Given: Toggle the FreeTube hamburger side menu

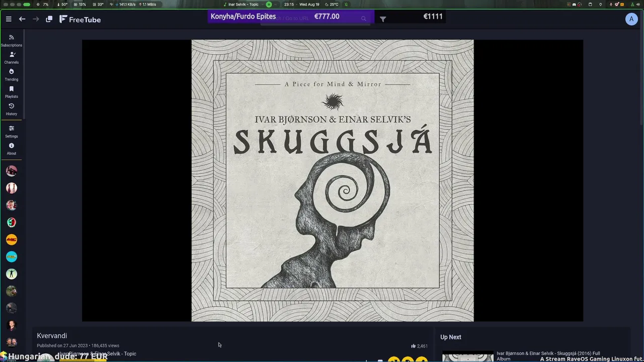Looking at the screenshot, I should pyautogui.click(x=9, y=19).
